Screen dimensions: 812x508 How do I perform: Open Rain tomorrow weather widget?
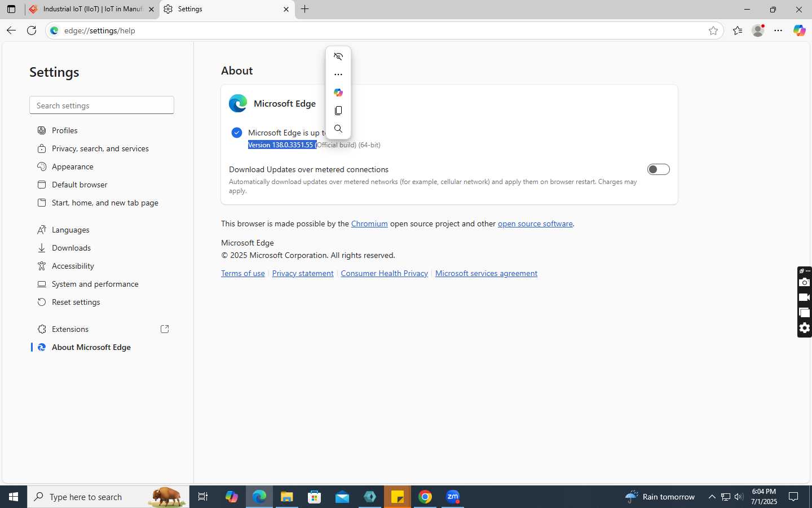(660, 497)
